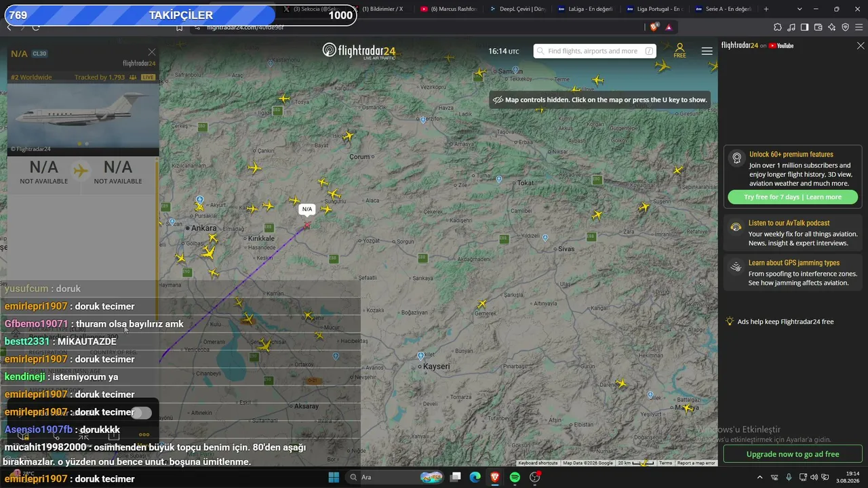This screenshot has width=868, height=488.
Task: Select the aircraft icon near Malatya
Action: coord(688,408)
